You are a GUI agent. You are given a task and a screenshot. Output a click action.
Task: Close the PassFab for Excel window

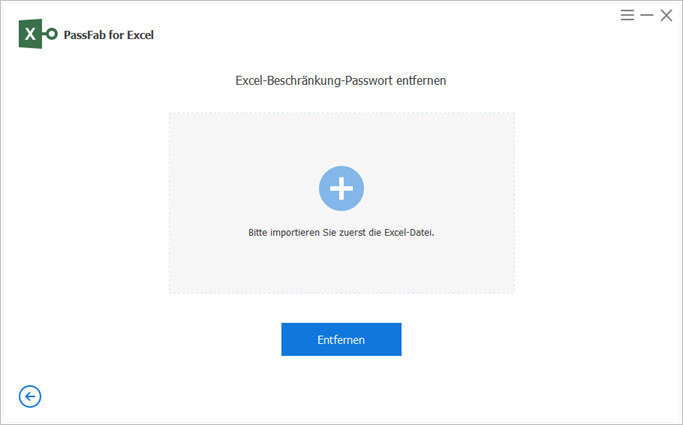click(x=666, y=15)
